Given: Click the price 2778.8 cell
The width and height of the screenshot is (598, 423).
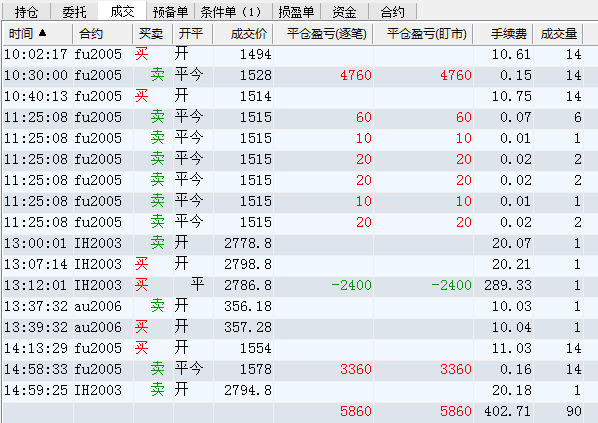Looking at the screenshot, I should [x=248, y=243].
